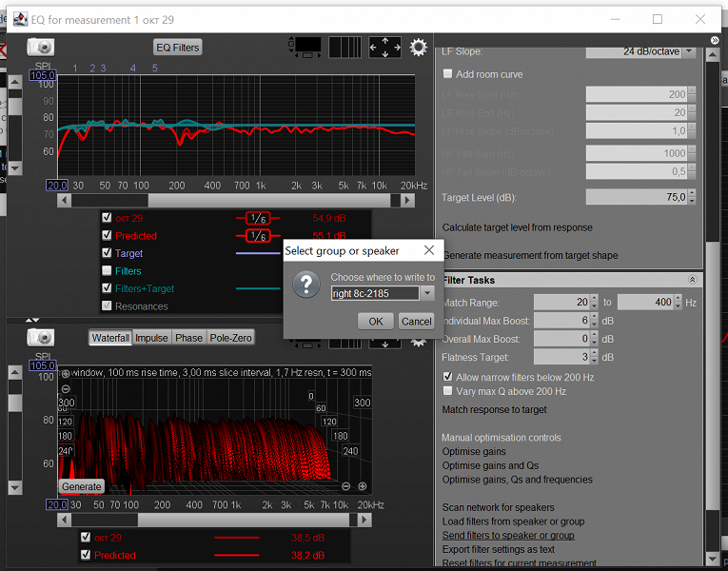
Task: Click the vertical bars grid icon
Action: tap(345, 47)
